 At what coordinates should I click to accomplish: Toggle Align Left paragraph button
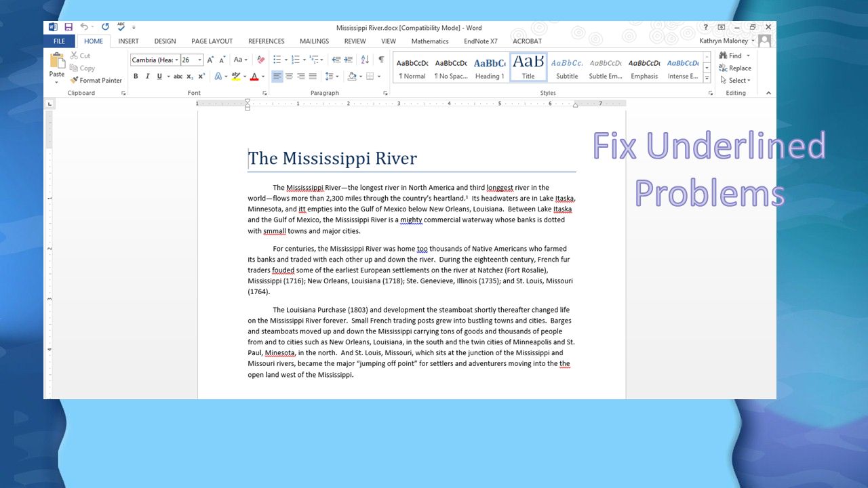coord(277,77)
